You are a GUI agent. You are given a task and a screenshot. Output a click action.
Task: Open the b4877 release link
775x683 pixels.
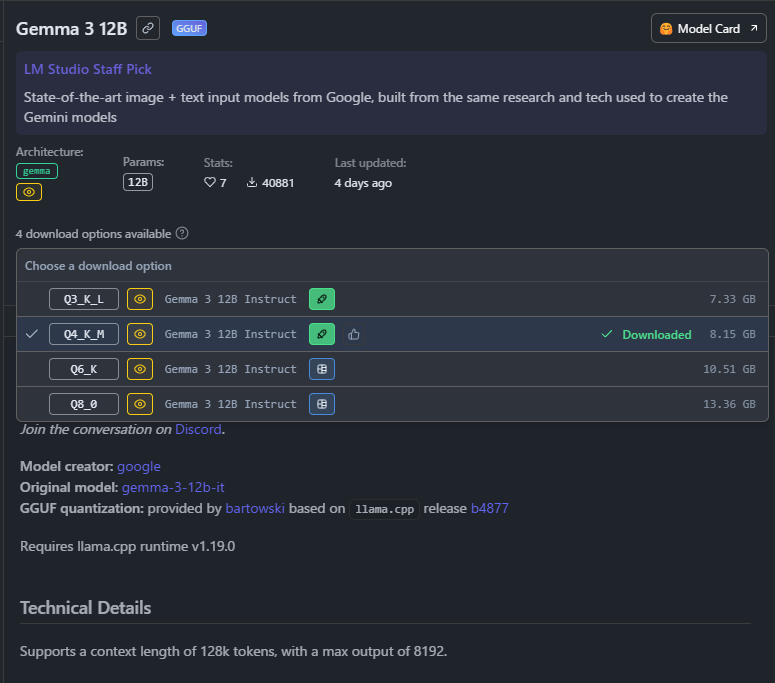pos(489,508)
